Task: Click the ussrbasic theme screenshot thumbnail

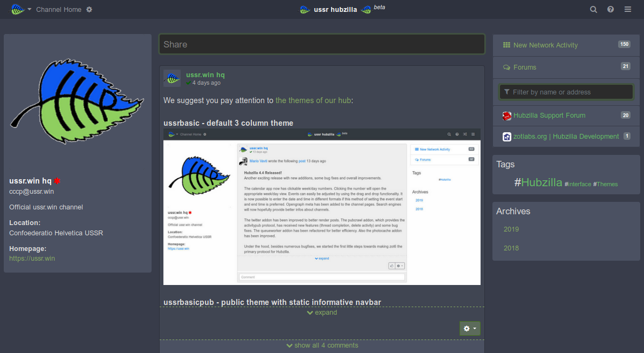Action: coord(322,207)
